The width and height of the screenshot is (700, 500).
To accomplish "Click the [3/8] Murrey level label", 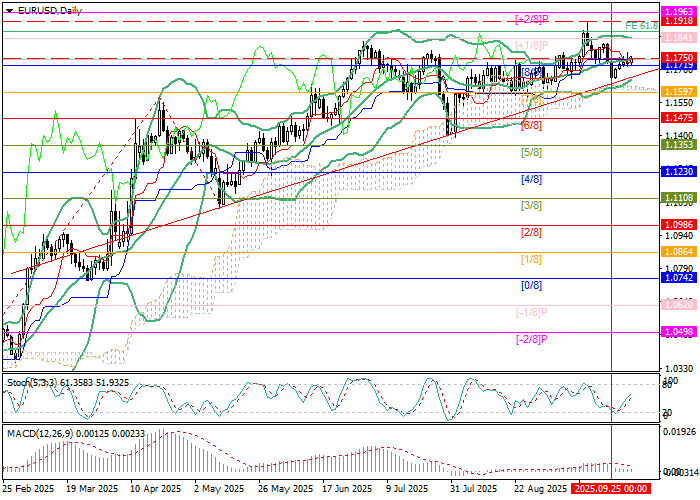I will pyautogui.click(x=532, y=205).
